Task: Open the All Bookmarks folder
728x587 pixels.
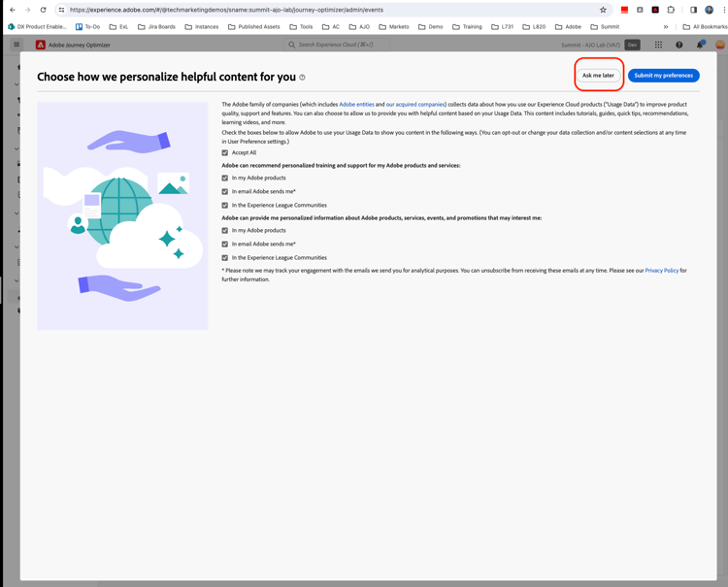Action: click(705, 27)
